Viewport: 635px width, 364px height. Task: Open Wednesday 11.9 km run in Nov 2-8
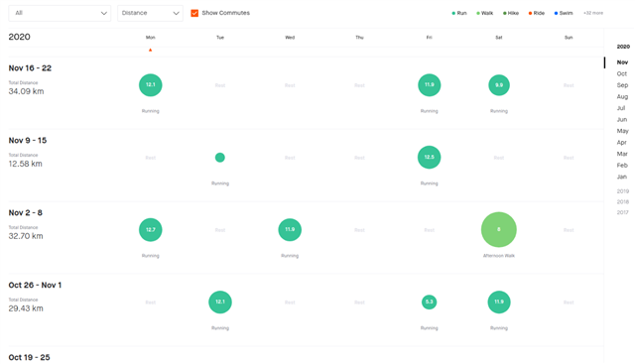[290, 229]
